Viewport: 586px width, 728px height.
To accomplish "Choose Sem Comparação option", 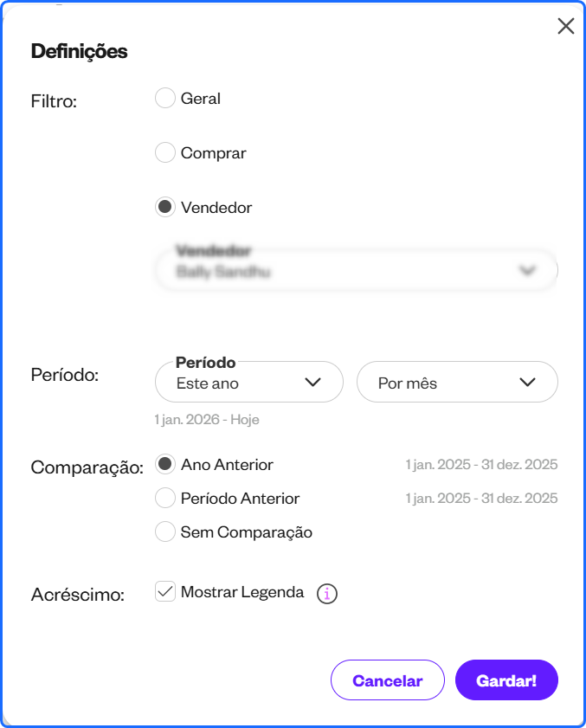I will click(x=164, y=532).
